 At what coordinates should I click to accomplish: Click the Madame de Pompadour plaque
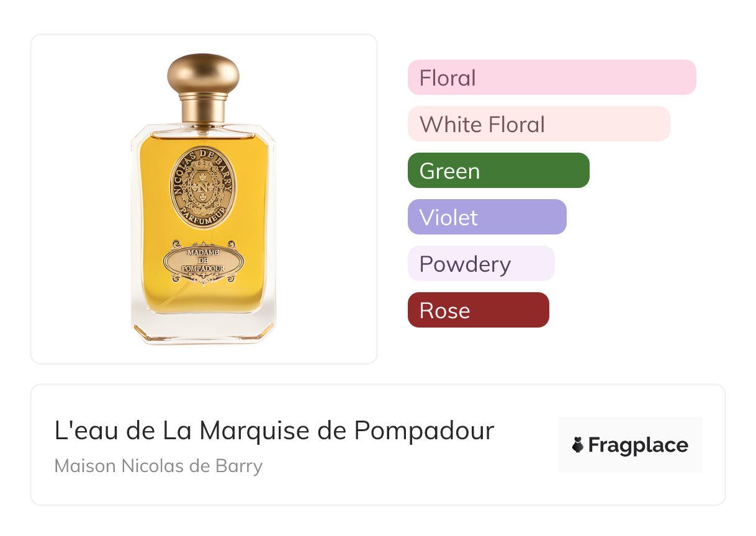tap(203, 263)
